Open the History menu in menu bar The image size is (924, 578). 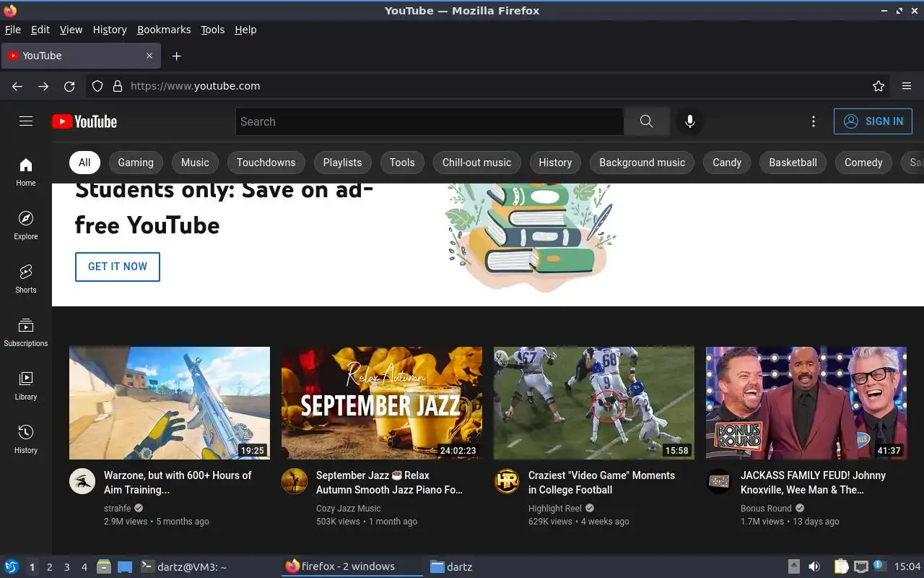pyautogui.click(x=110, y=30)
